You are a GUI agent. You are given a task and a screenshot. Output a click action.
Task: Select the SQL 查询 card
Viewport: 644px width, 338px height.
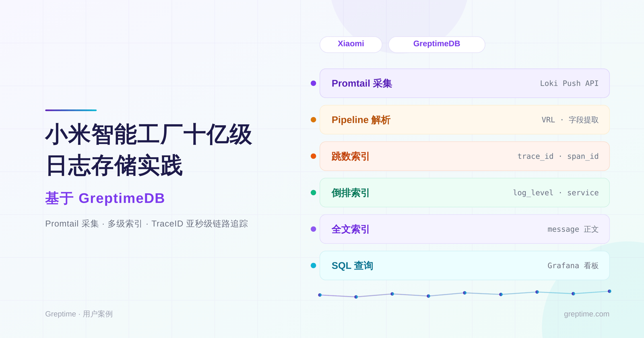[x=464, y=266]
